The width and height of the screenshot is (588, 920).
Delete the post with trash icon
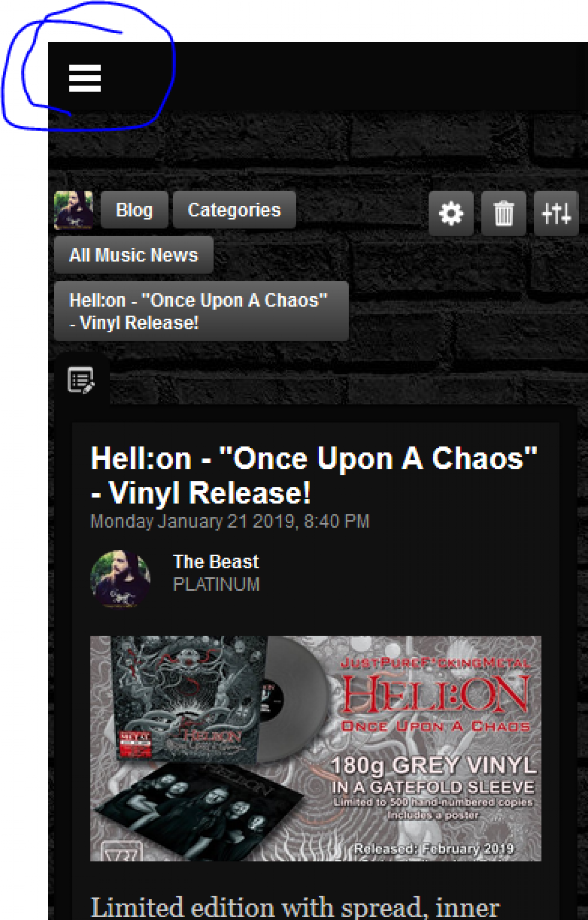point(503,214)
